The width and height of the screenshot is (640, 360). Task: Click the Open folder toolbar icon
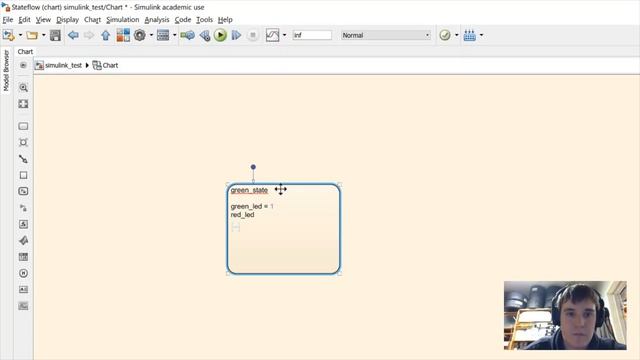(x=32, y=35)
